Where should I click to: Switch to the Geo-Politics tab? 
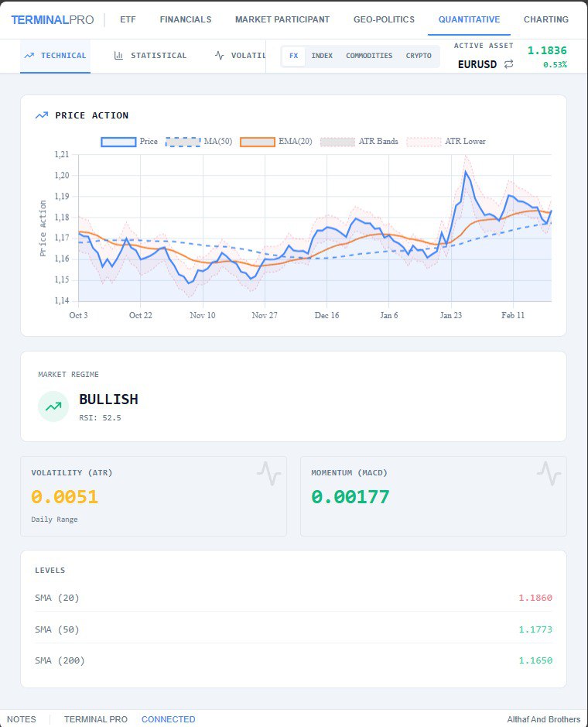384,19
